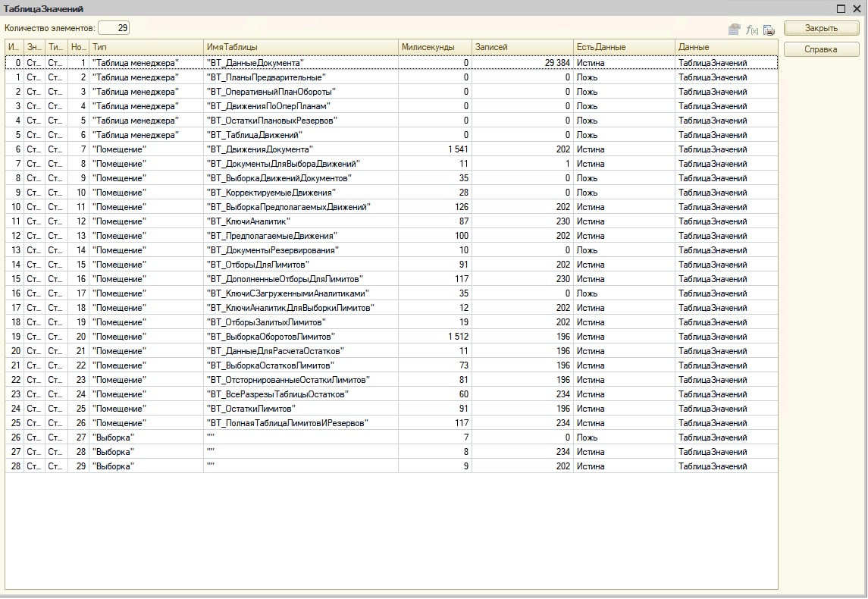Open ТаблицаЗначений data of ВТ_ДвиженияДокумента row

coord(713,149)
